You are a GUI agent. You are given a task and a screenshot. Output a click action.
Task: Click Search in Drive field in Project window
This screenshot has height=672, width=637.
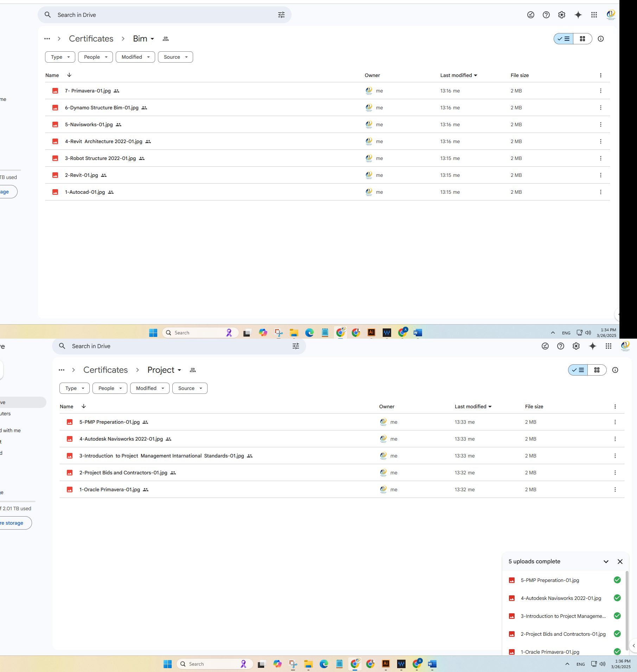179,346
